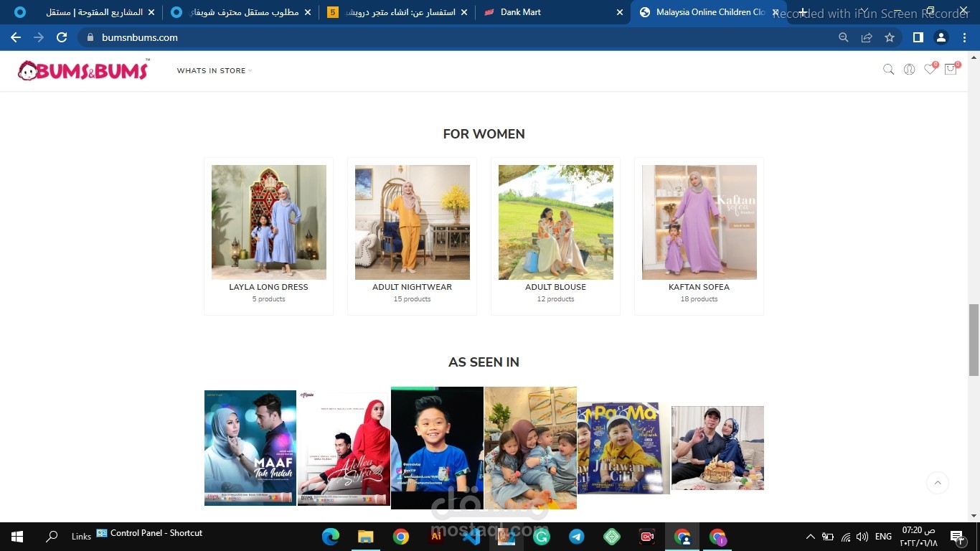Click the zoom magnifier in address bar
This screenshot has width=980, height=551.
tap(844, 37)
